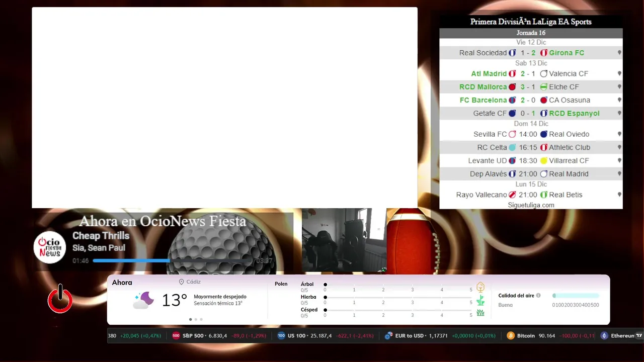Select the middle weather page dot
This screenshot has width=644, height=362.
click(x=196, y=319)
